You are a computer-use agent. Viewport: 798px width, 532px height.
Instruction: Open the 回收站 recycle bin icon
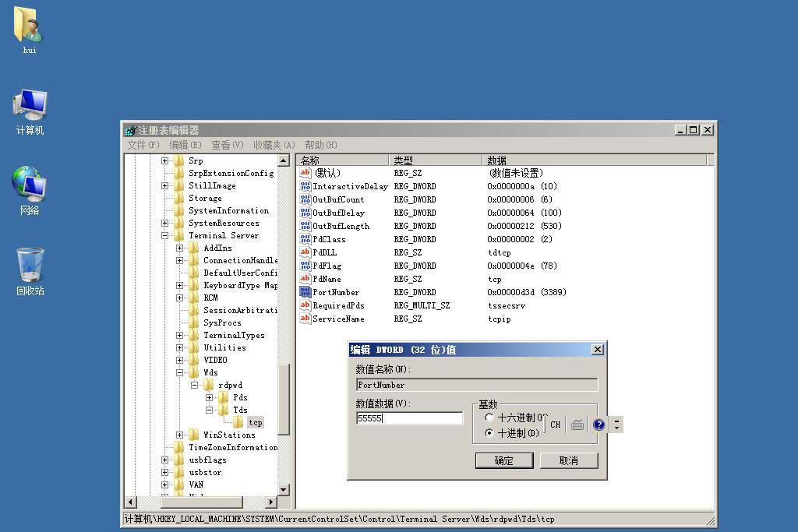(30, 265)
